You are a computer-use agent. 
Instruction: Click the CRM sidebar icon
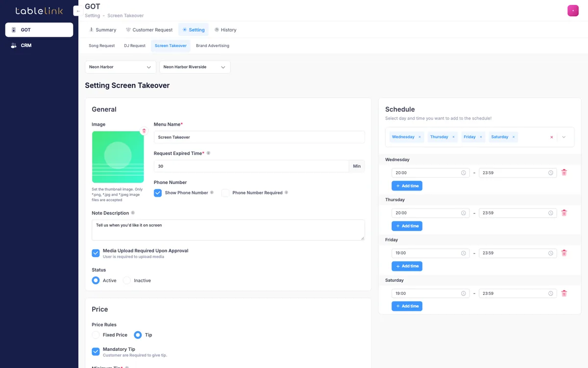(14, 46)
